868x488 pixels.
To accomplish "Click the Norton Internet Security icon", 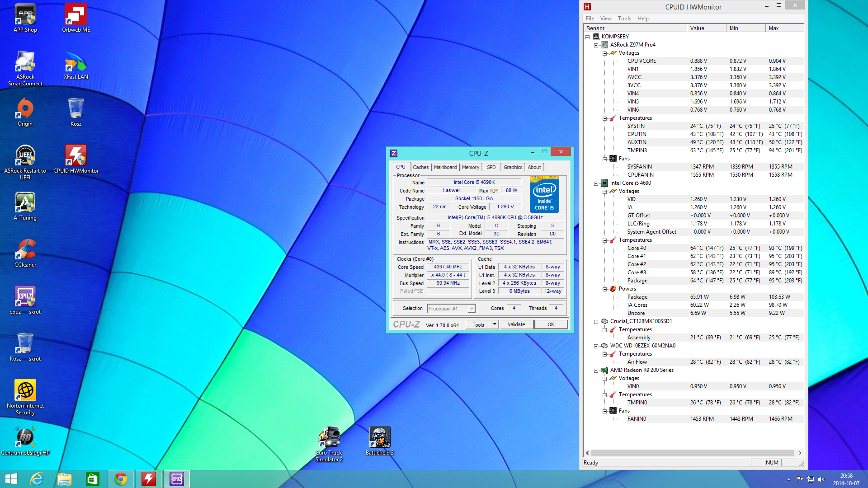I will (x=25, y=390).
